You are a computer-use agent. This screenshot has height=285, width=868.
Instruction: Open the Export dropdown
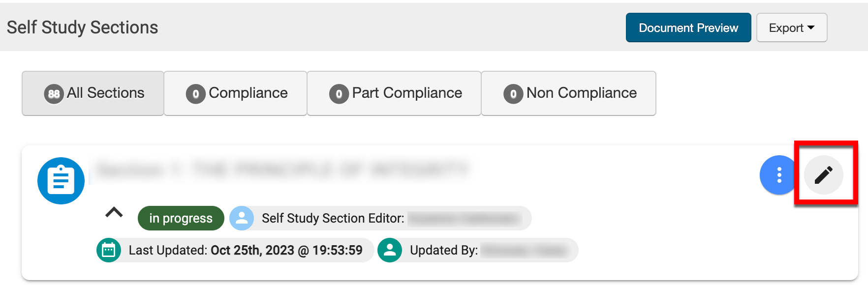point(791,28)
